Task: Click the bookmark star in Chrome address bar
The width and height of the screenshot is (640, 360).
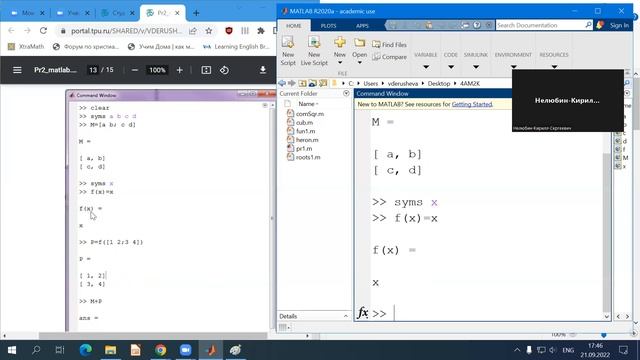Action: tap(209, 31)
